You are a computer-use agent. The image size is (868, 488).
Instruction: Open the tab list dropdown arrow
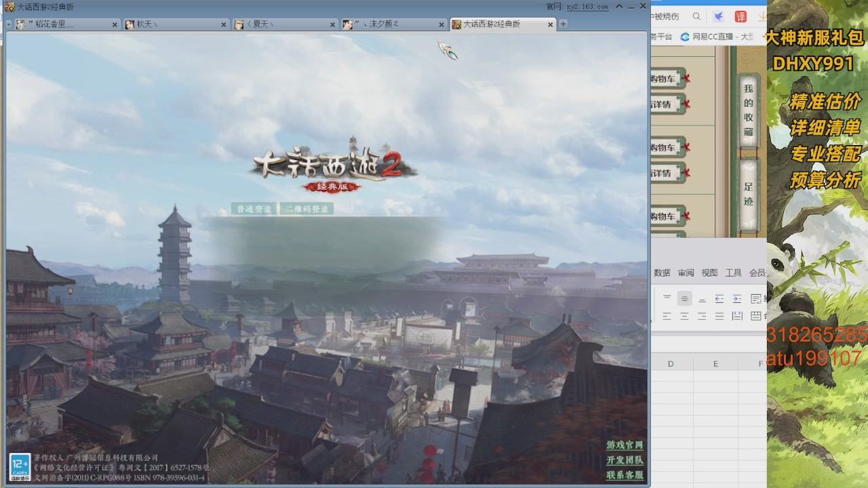pyautogui.click(x=9, y=24)
